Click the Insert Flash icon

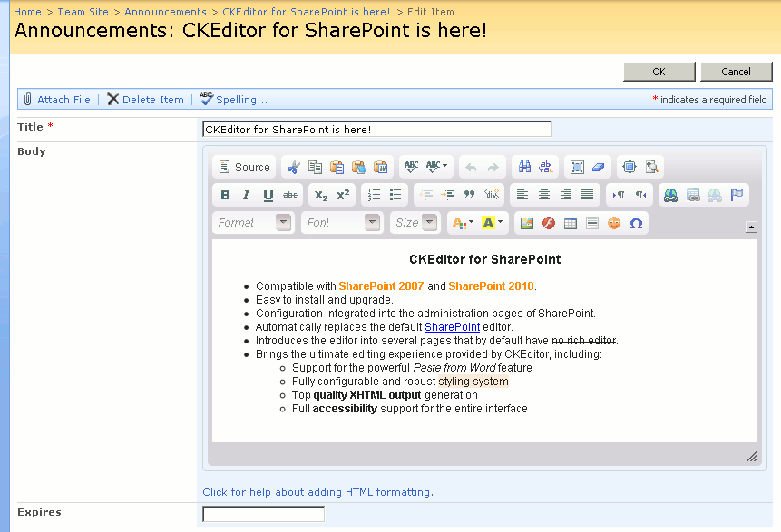549,223
